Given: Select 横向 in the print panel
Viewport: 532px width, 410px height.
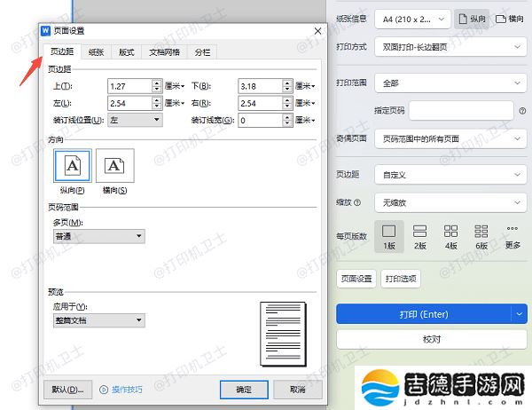Looking at the screenshot, I should coord(510,19).
